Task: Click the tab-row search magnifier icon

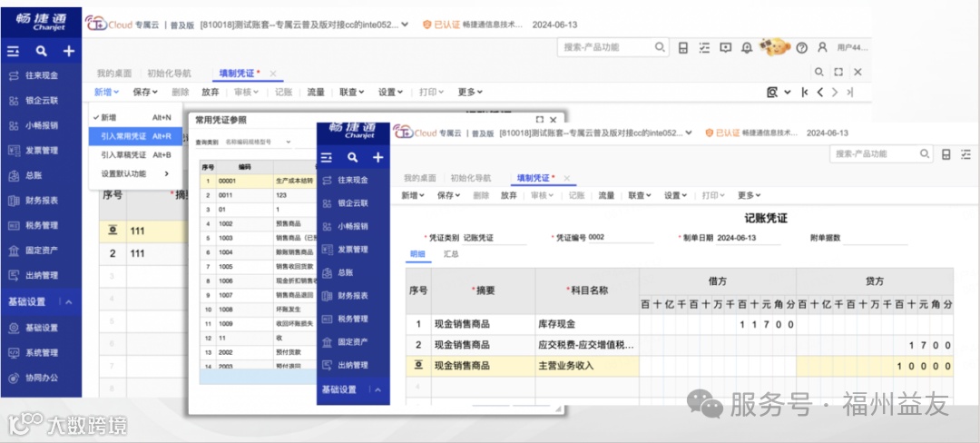Action: (x=818, y=72)
